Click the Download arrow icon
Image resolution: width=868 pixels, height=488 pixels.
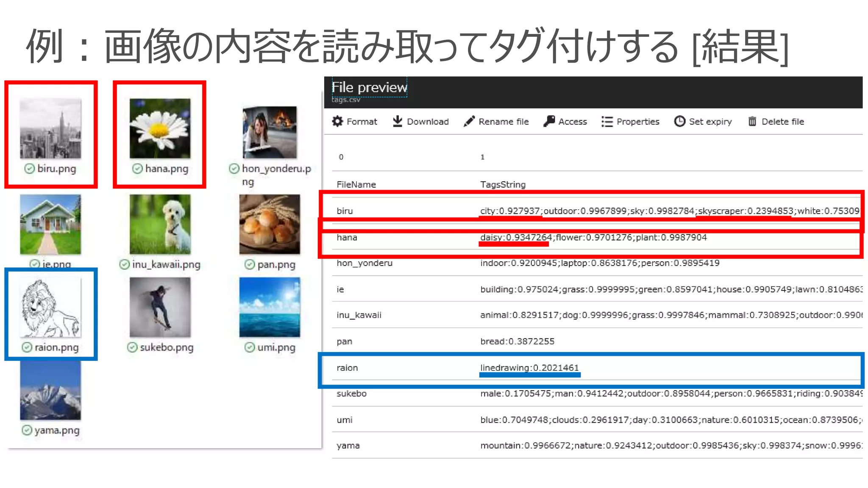397,122
